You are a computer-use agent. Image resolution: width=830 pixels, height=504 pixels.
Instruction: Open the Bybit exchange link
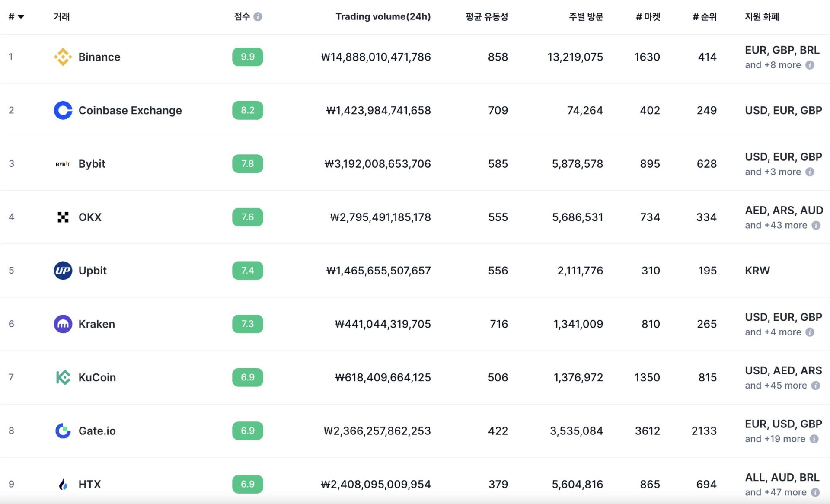(x=92, y=164)
